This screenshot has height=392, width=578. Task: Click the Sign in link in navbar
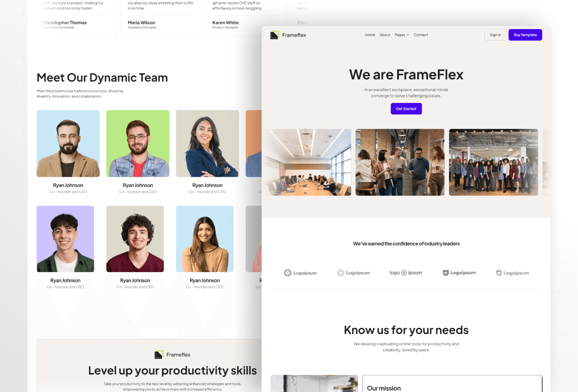point(495,35)
